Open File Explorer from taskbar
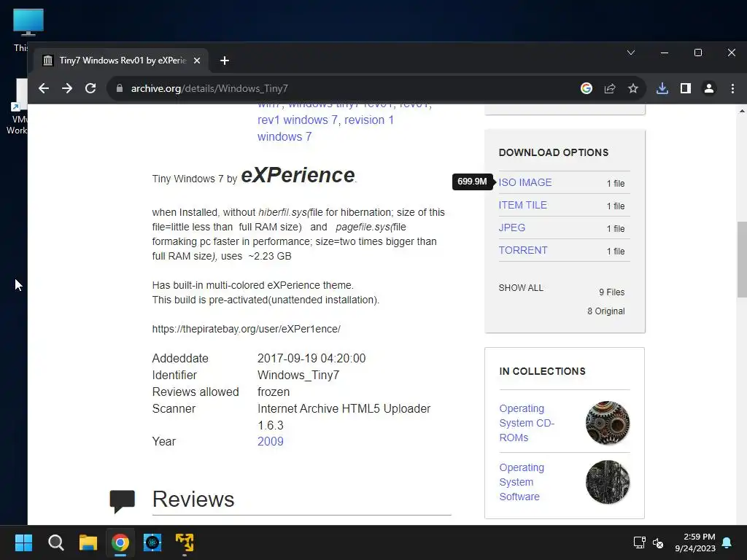The image size is (747, 560). point(88,542)
